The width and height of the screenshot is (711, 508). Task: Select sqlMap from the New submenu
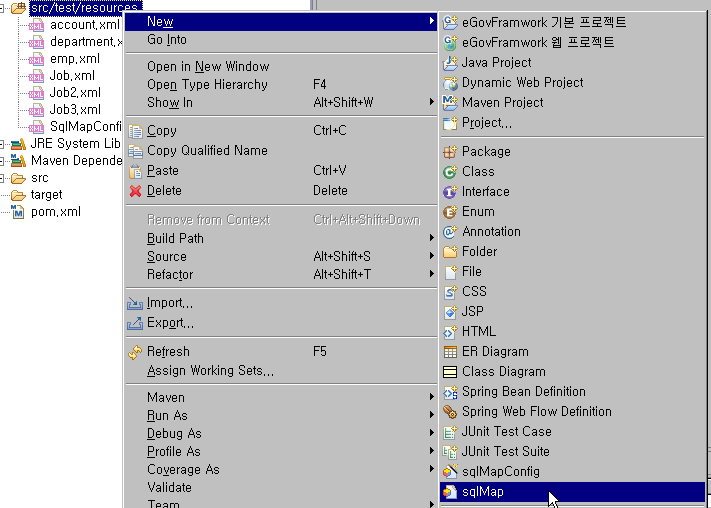(482, 491)
